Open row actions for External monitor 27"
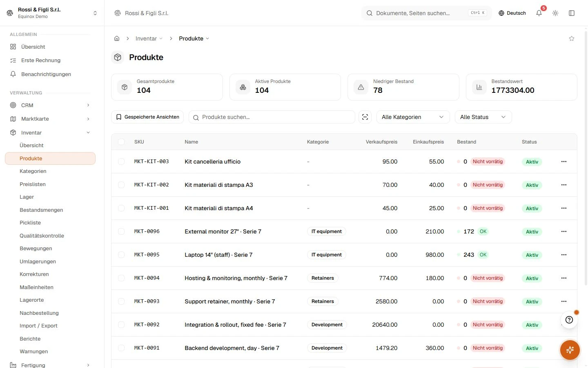The image size is (588, 368). pos(564,231)
